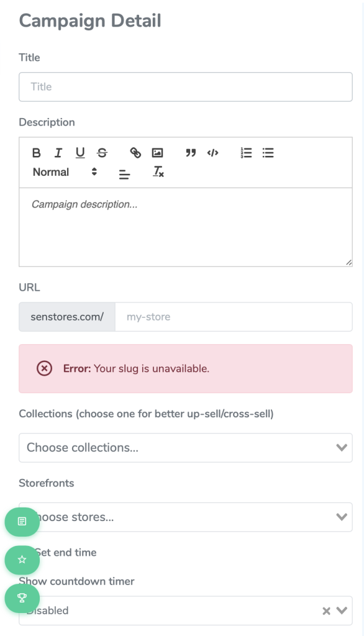Screen dimensions: 364x636
Task: Open text alignment picker
Action: [125, 175]
